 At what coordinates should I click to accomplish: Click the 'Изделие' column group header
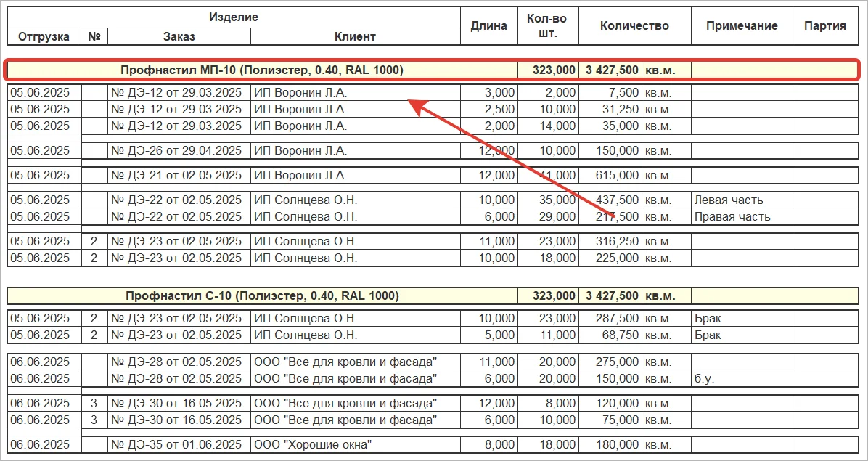coord(234,17)
